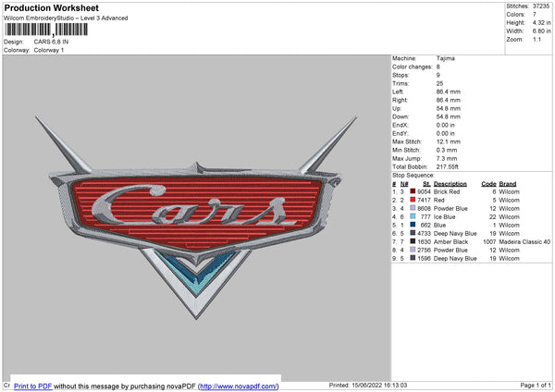Select the Madeira Classic 40 brand entry
This screenshot has height=392, width=555.
[x=525, y=242]
